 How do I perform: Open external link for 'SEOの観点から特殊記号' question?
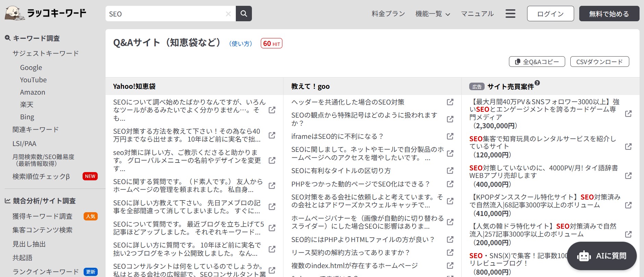point(450,119)
